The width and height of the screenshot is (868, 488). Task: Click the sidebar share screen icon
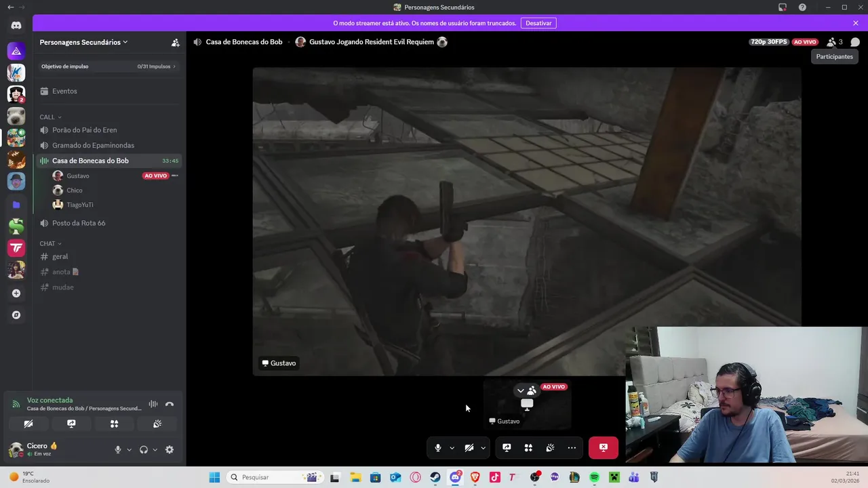tap(71, 424)
